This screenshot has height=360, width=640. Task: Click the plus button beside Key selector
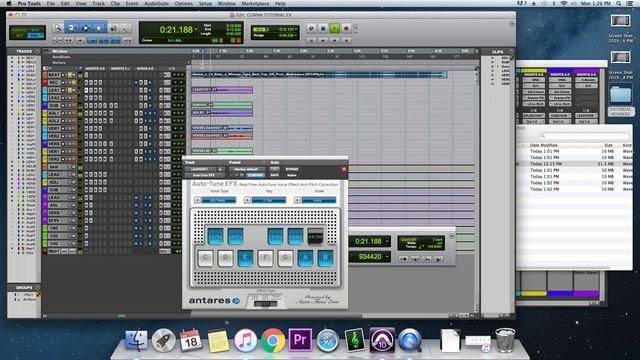(247, 200)
